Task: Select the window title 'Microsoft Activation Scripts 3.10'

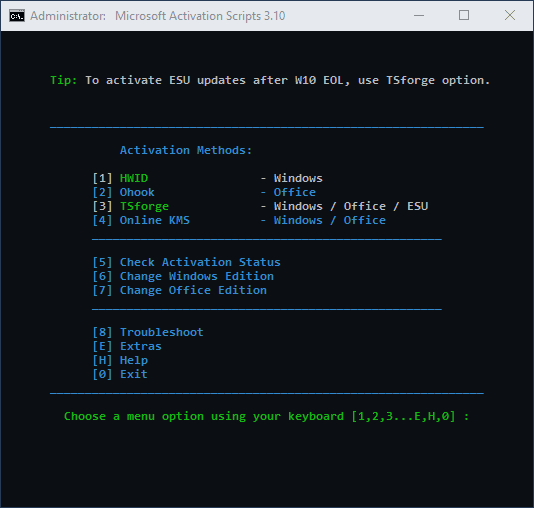Action: point(200,16)
